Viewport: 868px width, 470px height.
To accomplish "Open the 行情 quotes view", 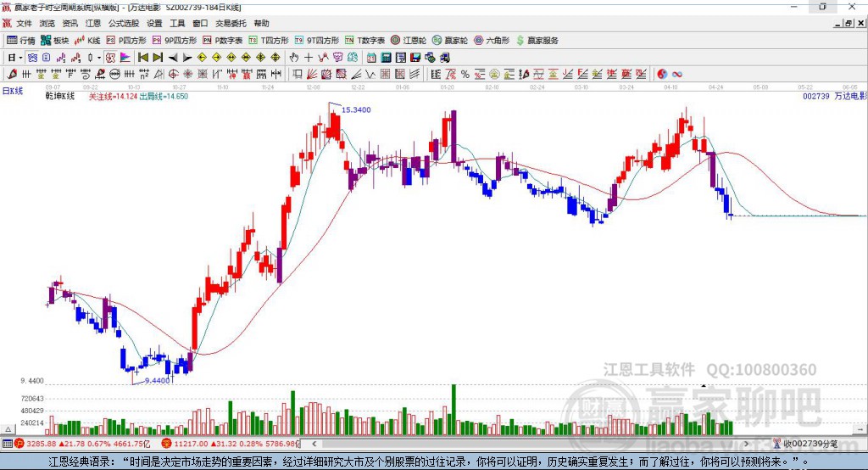I will pyautogui.click(x=21, y=41).
